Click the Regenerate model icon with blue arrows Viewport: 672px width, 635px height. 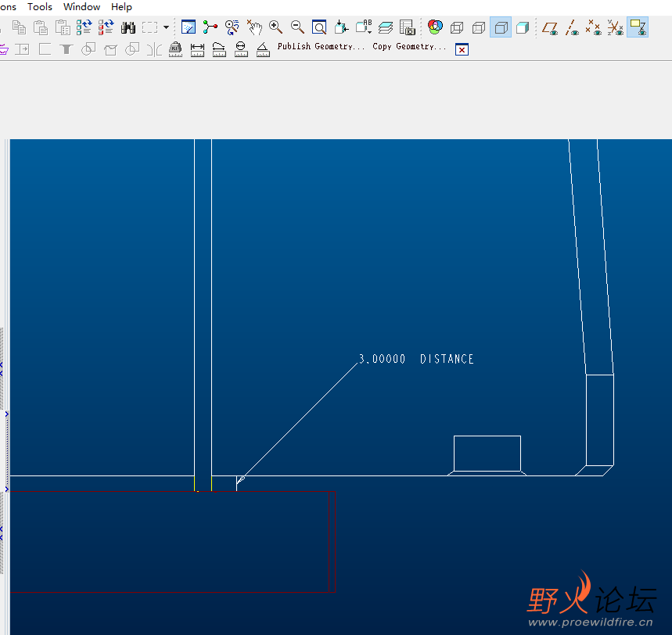point(84,28)
